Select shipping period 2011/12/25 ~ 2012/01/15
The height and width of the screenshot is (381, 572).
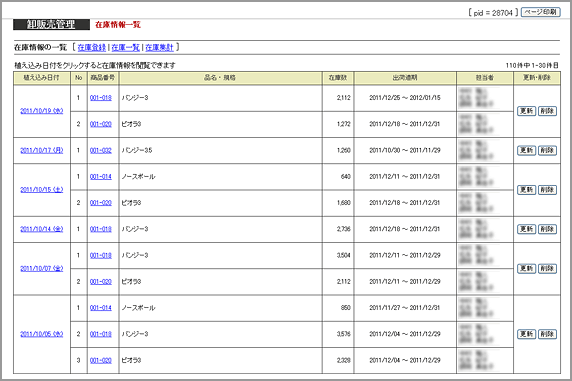tap(405, 98)
